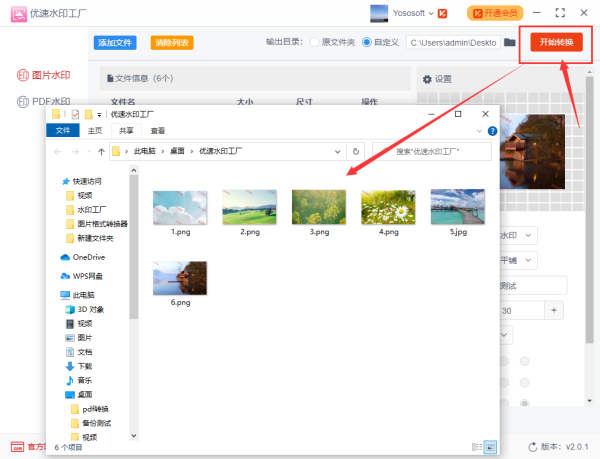600x459 pixels.
Task: Open the address bar history dropdown
Action: tap(338, 151)
